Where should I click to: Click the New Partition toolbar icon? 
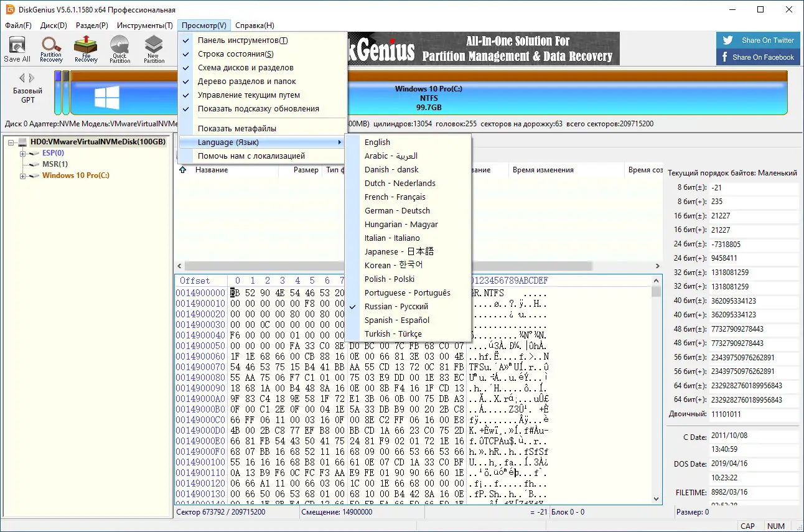[x=154, y=49]
